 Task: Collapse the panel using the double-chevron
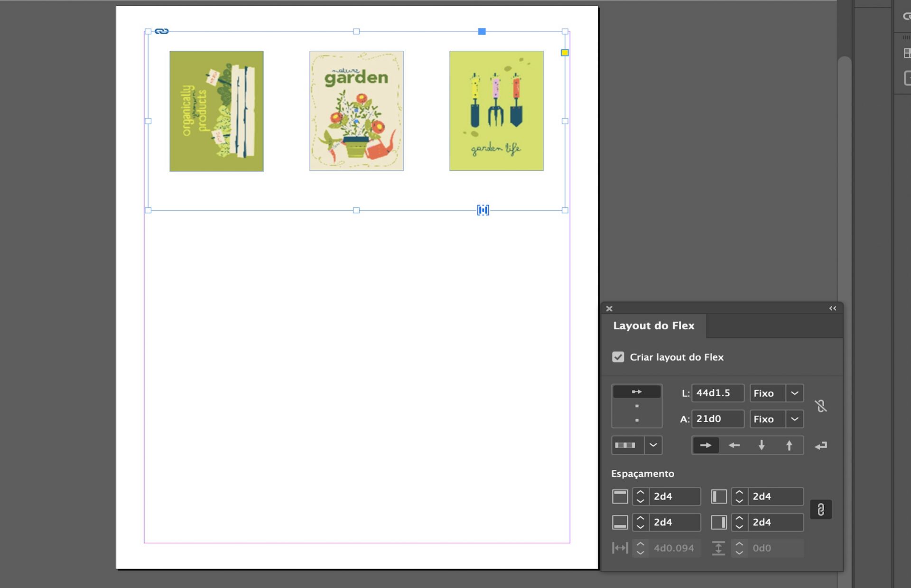833,308
